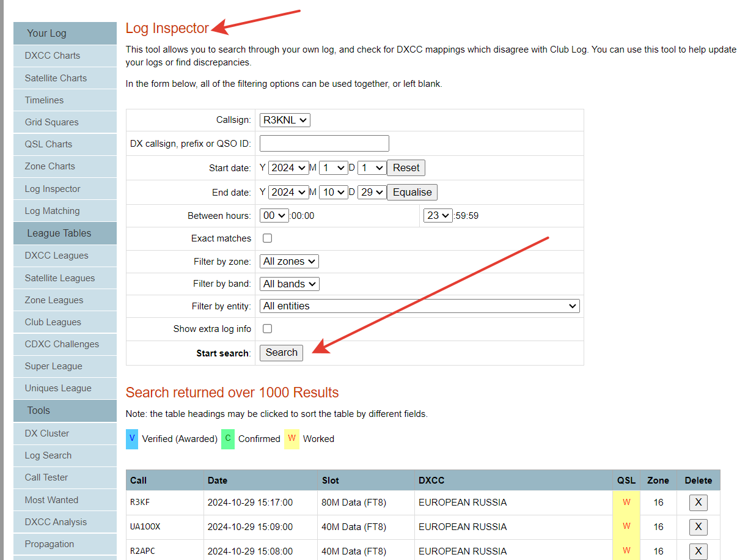Viewport: 748px width, 560px height.
Task: Open Club Leagues page
Action: pos(65,322)
